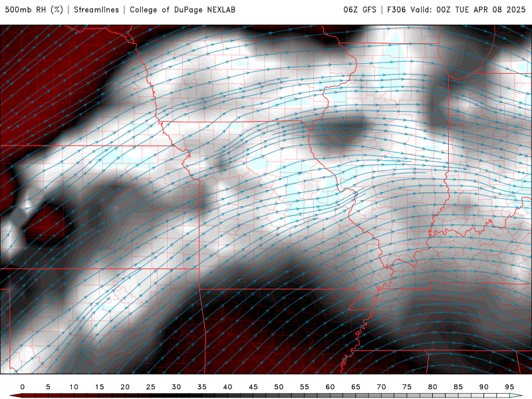Select the '40' legend number
The width and height of the screenshot is (532, 399).
click(x=227, y=387)
